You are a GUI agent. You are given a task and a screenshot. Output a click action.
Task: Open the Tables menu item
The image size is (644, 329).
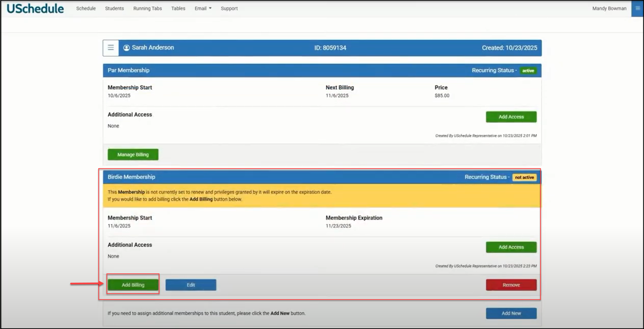(x=178, y=9)
